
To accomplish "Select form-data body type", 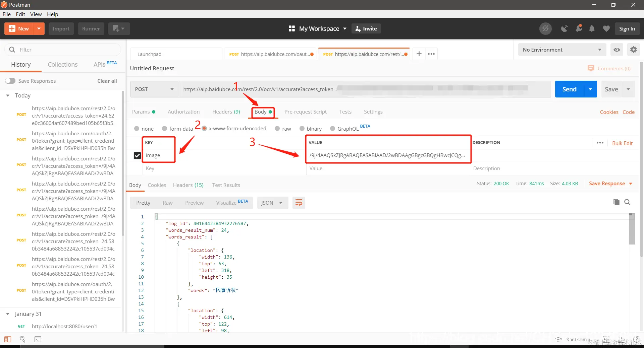I will 164,129.
